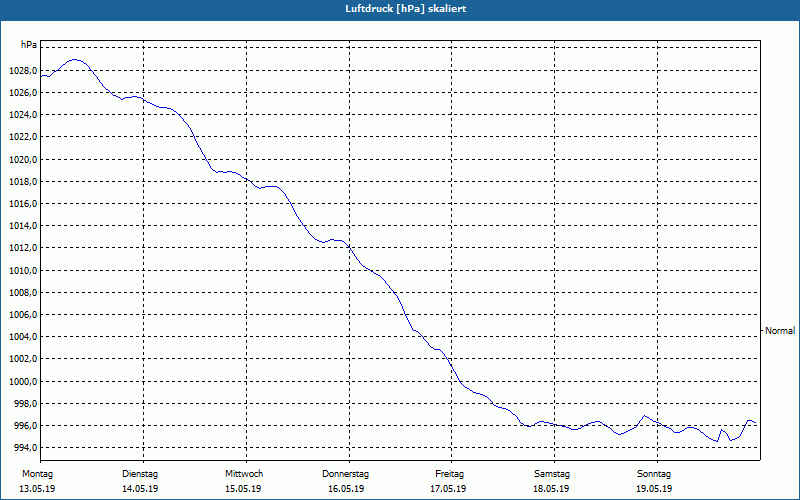The height and width of the screenshot is (500, 800).
Task: Click the '1010,0' axis value
Action: (23, 270)
